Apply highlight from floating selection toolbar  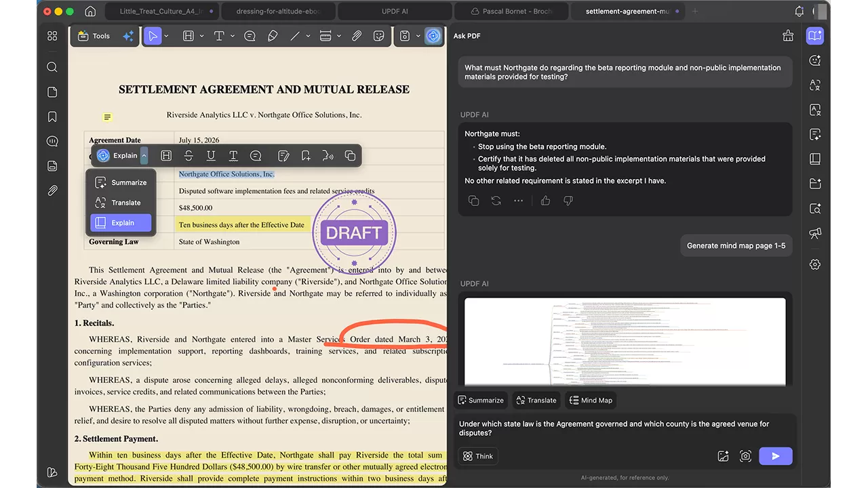(x=166, y=156)
